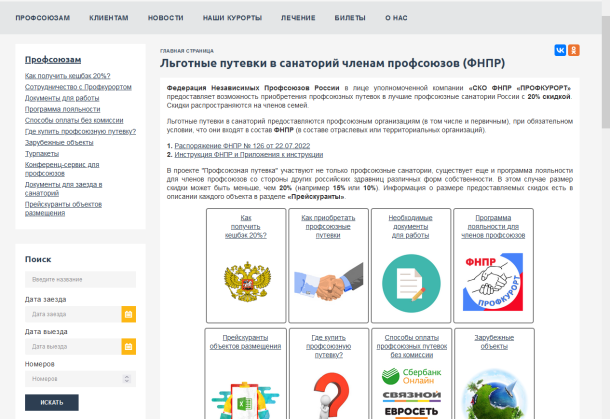Open sidebar link Программа лояльности
610x419 pixels.
click(x=63, y=109)
